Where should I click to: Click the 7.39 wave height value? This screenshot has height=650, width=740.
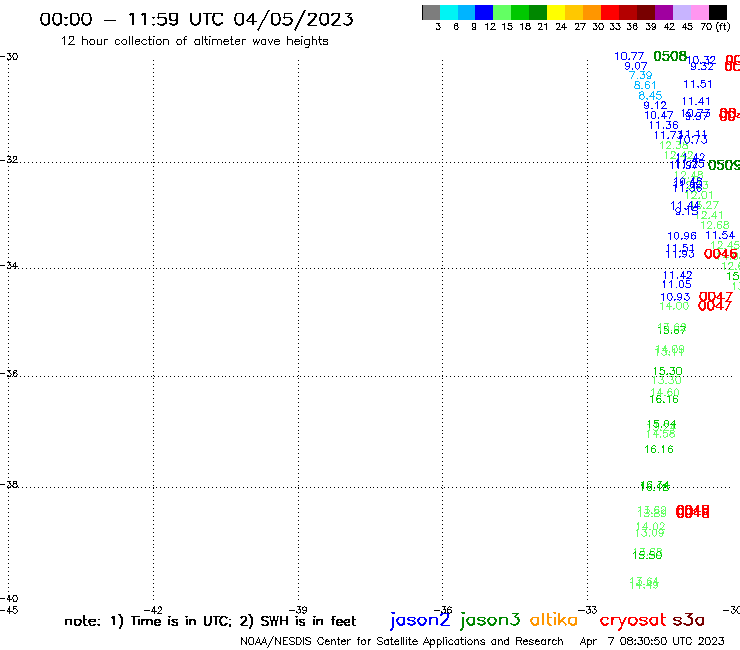coord(640,76)
